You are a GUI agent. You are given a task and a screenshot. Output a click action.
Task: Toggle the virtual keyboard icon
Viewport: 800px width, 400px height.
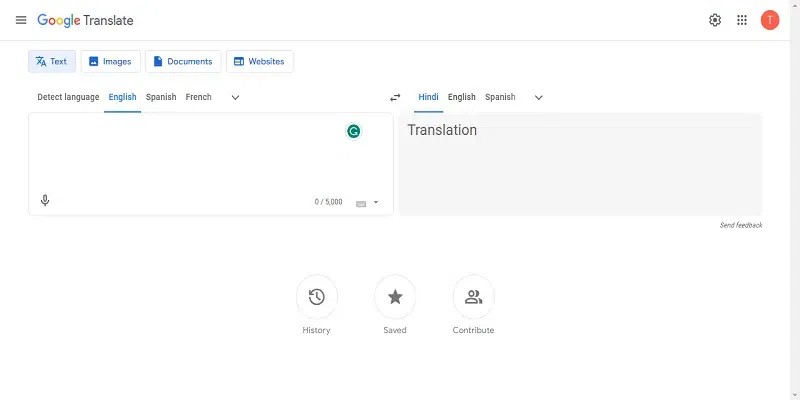[x=361, y=204]
